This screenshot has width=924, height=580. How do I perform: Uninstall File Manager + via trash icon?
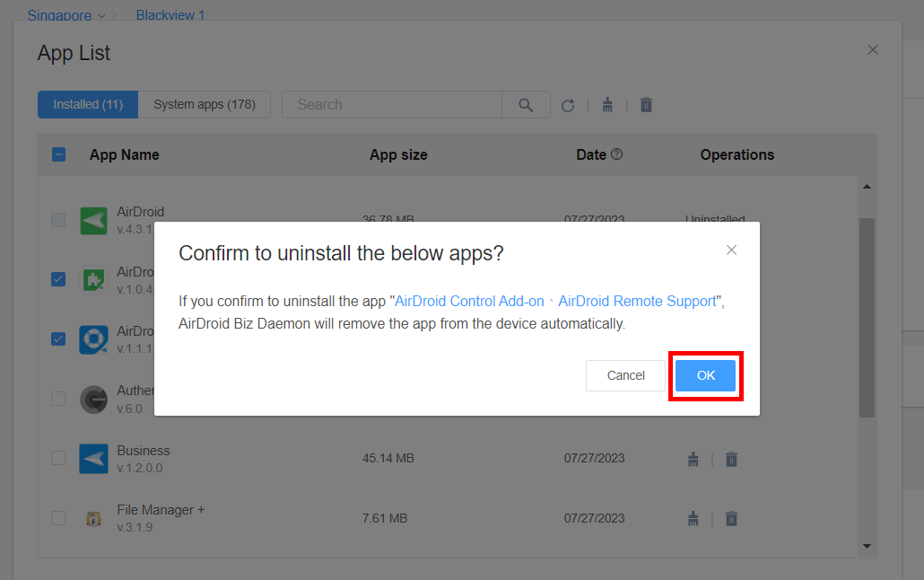point(731,519)
